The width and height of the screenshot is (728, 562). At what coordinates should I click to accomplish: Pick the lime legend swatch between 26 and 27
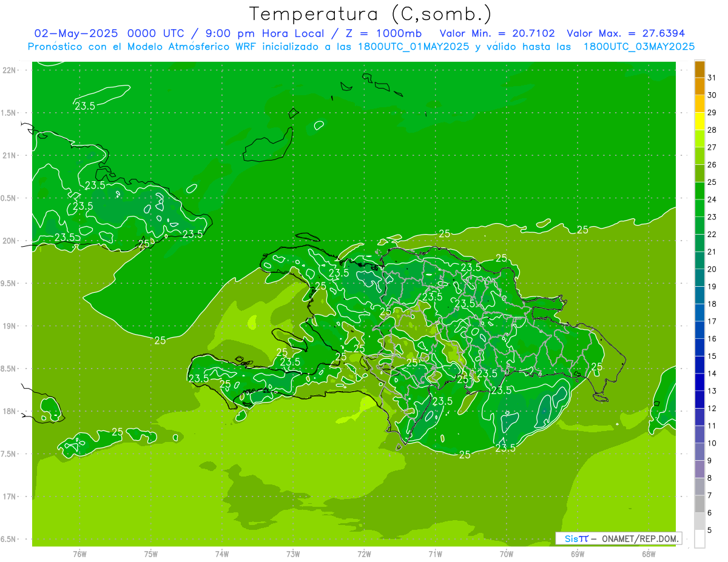pos(699,156)
